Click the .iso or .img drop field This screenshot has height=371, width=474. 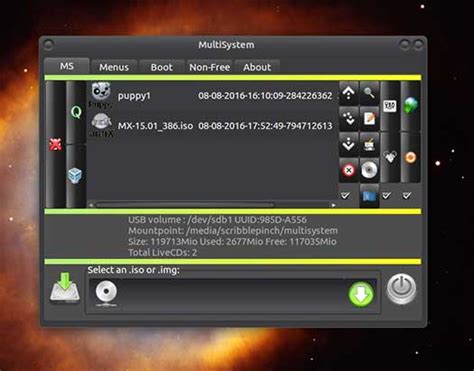(233, 294)
